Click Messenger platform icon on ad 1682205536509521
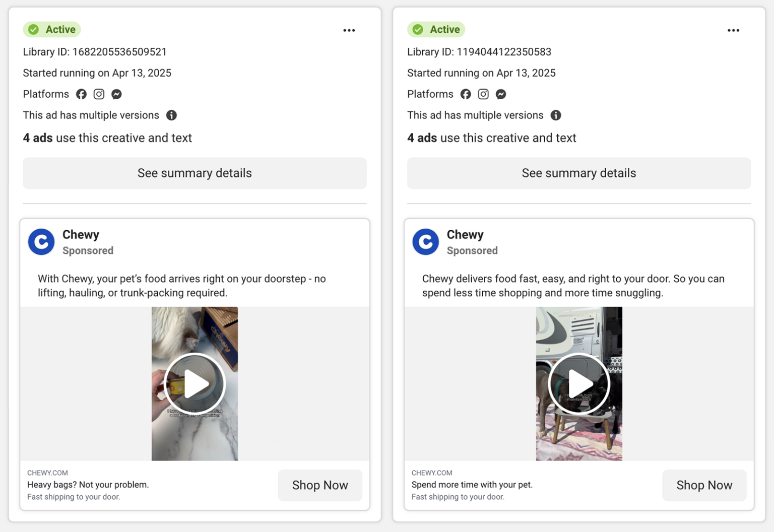 coord(116,94)
